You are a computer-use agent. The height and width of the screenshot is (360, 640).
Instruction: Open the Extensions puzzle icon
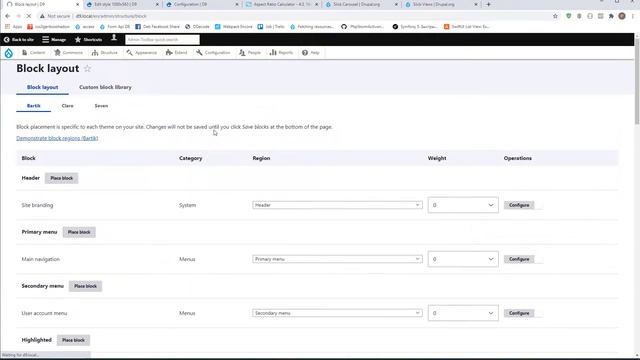click(611, 16)
